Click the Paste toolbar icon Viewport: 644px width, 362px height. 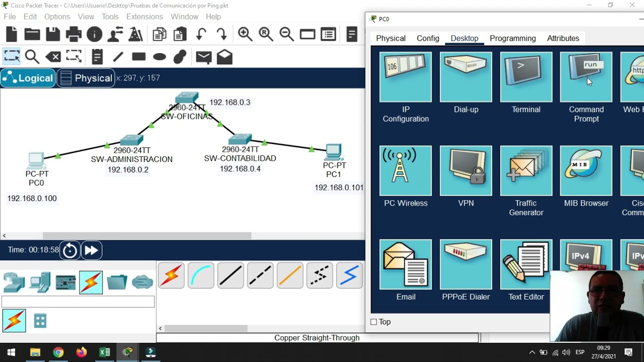(180, 34)
